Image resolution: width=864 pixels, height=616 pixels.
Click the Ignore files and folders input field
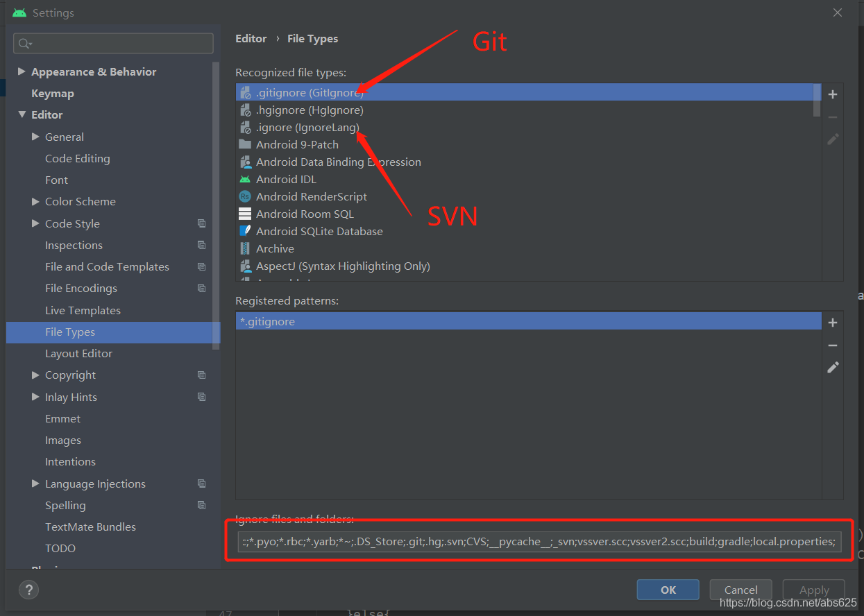[x=539, y=541]
